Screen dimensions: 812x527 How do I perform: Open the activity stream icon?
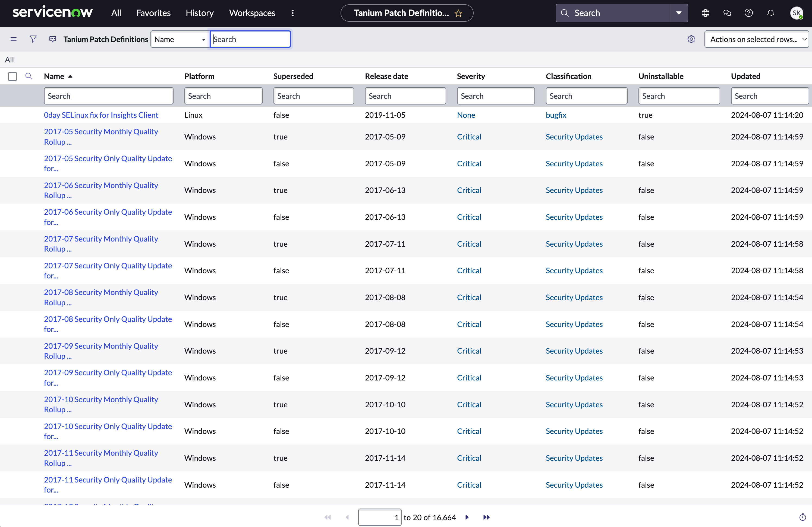pos(52,39)
